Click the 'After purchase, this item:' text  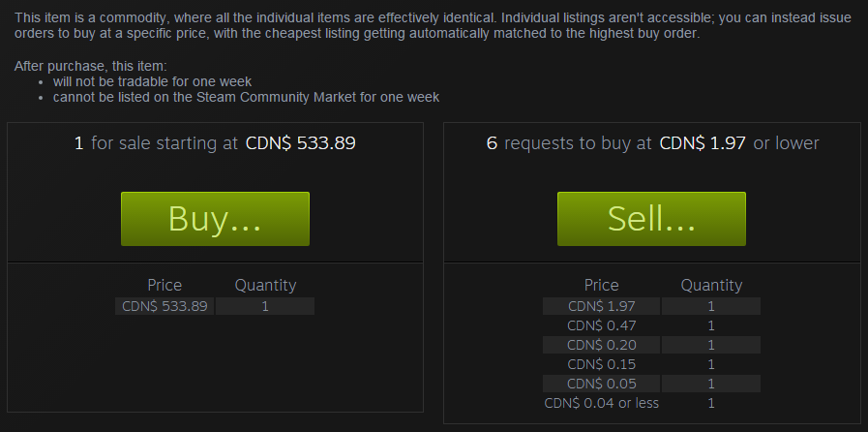pos(90,66)
